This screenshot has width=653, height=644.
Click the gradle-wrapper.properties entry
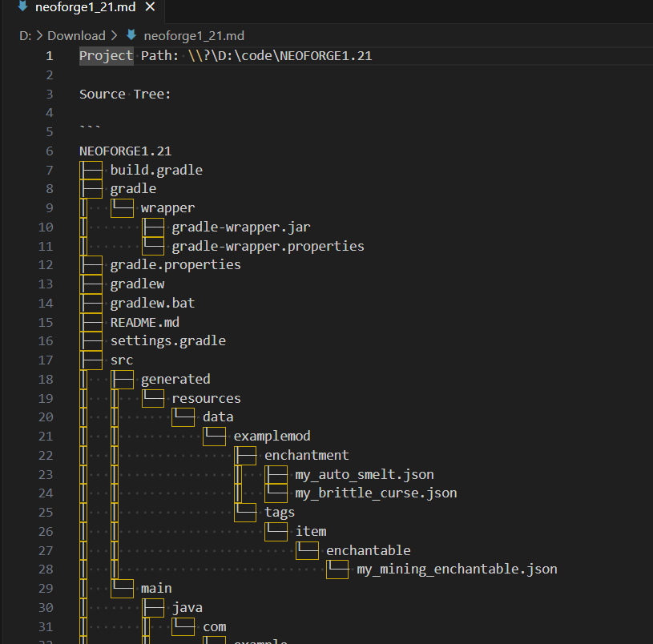pyautogui.click(x=268, y=247)
